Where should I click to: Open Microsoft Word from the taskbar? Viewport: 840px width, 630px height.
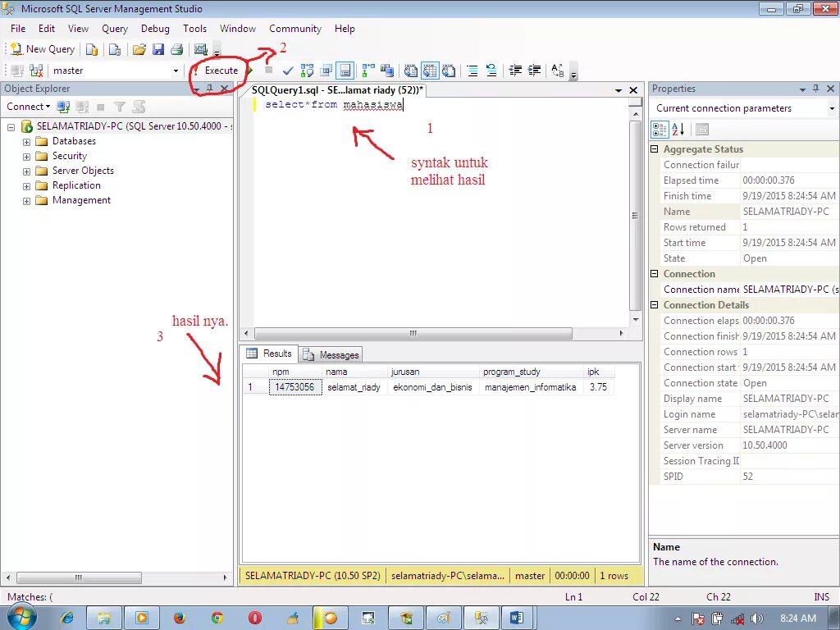[517, 618]
